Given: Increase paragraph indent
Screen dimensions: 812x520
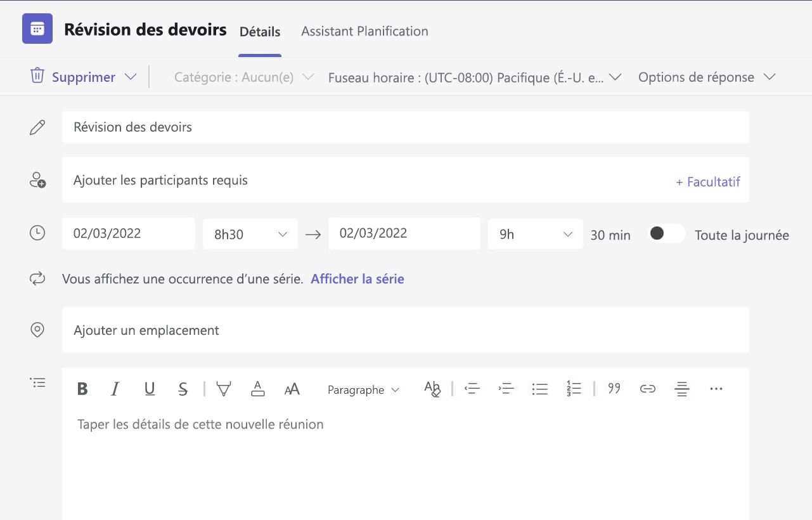Looking at the screenshot, I should tap(506, 389).
